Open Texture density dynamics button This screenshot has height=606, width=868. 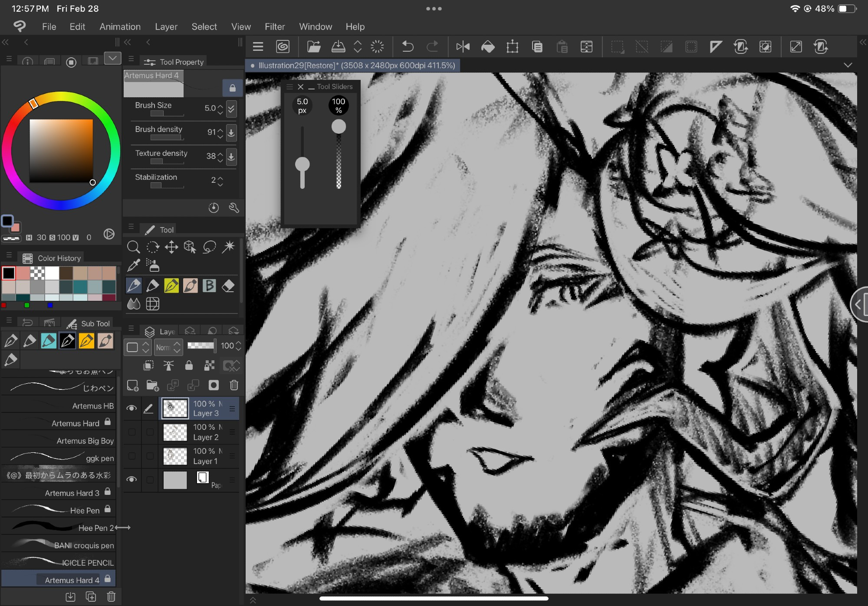[x=231, y=156]
